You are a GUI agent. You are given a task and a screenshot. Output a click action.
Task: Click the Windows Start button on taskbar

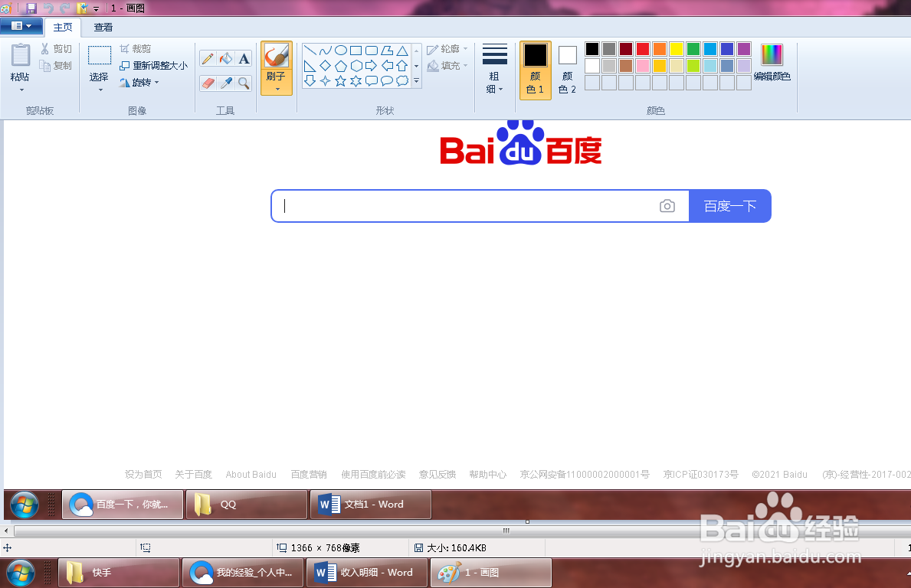[x=21, y=573]
